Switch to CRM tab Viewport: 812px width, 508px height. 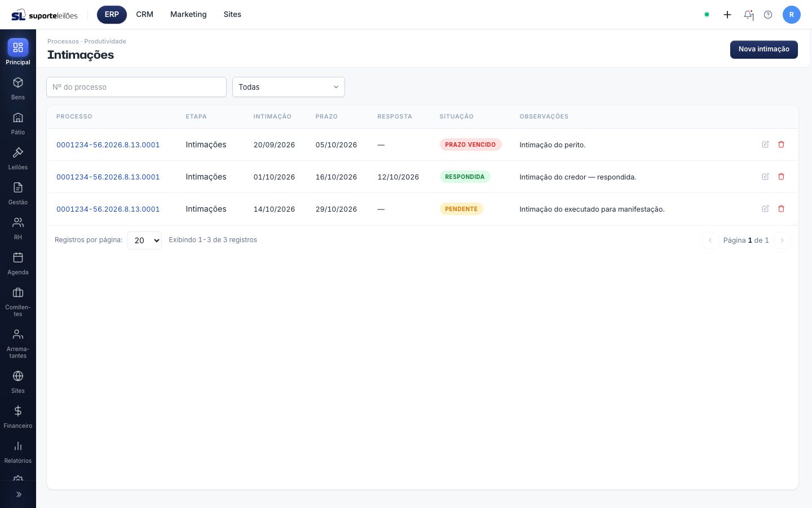tap(145, 15)
